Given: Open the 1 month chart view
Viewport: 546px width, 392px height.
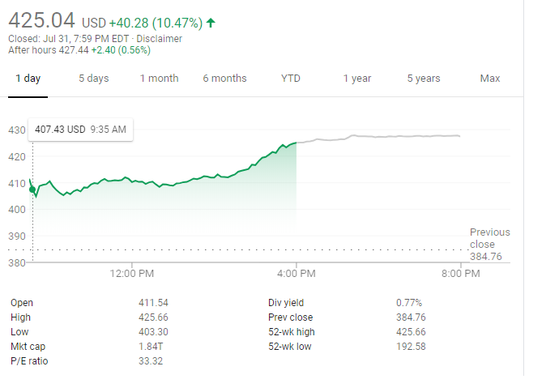Looking at the screenshot, I should tap(159, 79).
